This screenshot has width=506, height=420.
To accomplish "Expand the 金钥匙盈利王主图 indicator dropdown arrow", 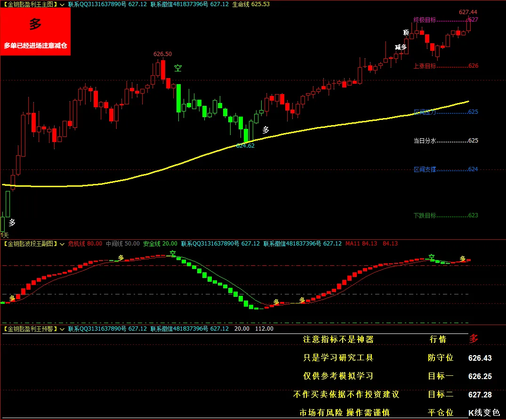I will click(62, 5).
